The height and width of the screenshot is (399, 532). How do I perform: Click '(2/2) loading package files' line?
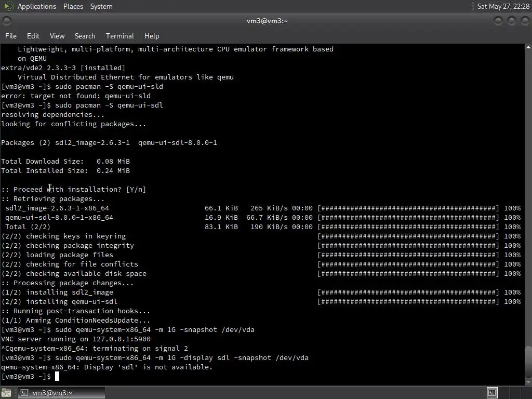tap(57, 255)
